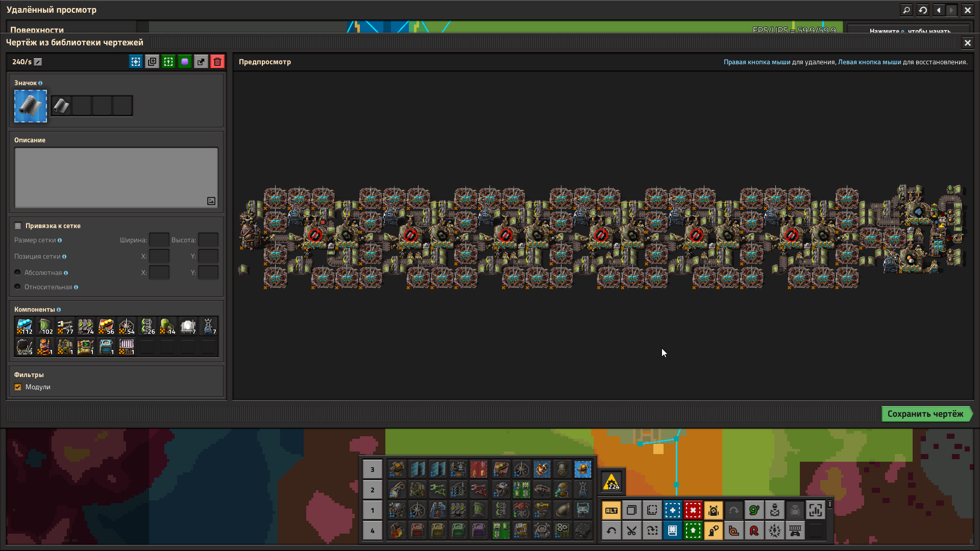The image size is (980, 551).
Task: Click the component icon with count 14
Action: click(167, 327)
